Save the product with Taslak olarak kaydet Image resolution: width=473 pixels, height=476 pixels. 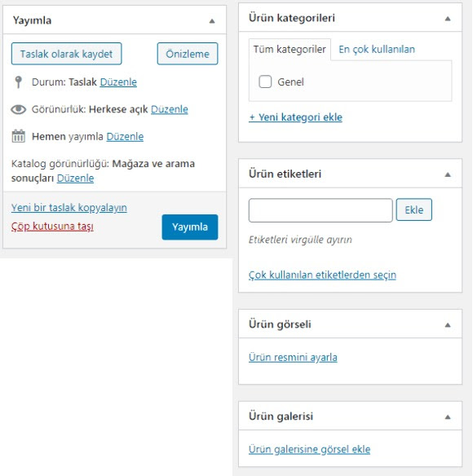[66, 54]
